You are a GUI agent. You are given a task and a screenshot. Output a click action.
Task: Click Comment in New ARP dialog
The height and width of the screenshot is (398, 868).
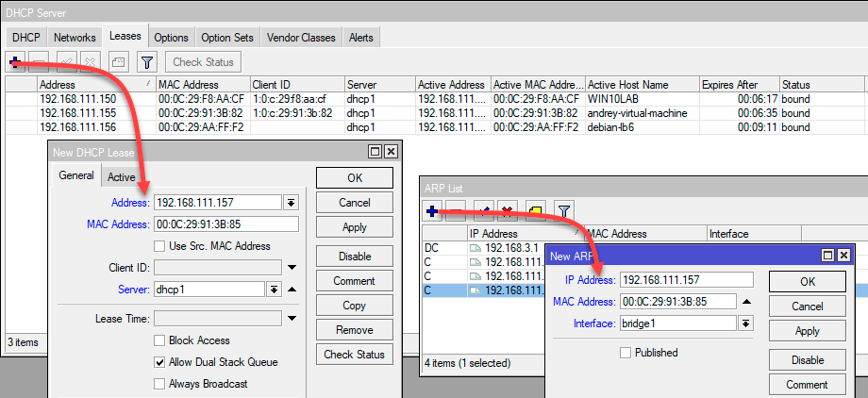tap(808, 384)
